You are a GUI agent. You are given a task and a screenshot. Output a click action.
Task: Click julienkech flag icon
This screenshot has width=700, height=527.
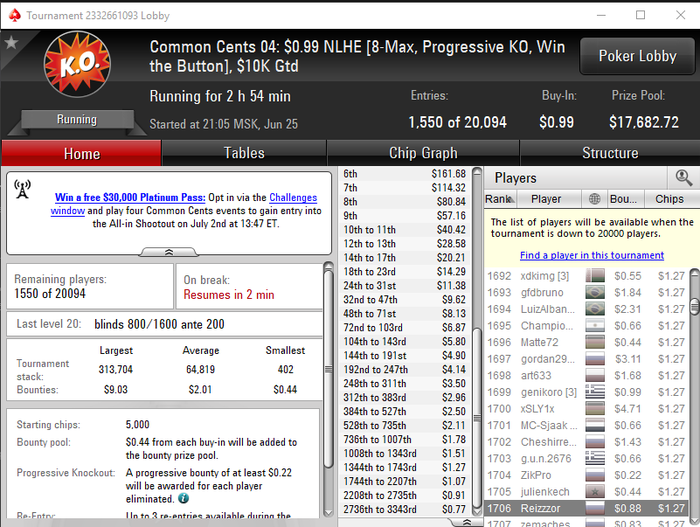[x=595, y=492]
